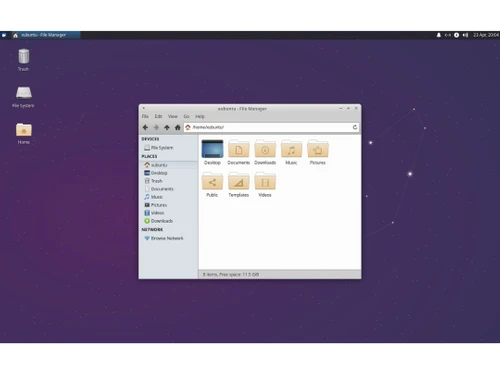Click the Home folder desktop icon
The height and width of the screenshot is (375, 500).
pyautogui.click(x=24, y=133)
